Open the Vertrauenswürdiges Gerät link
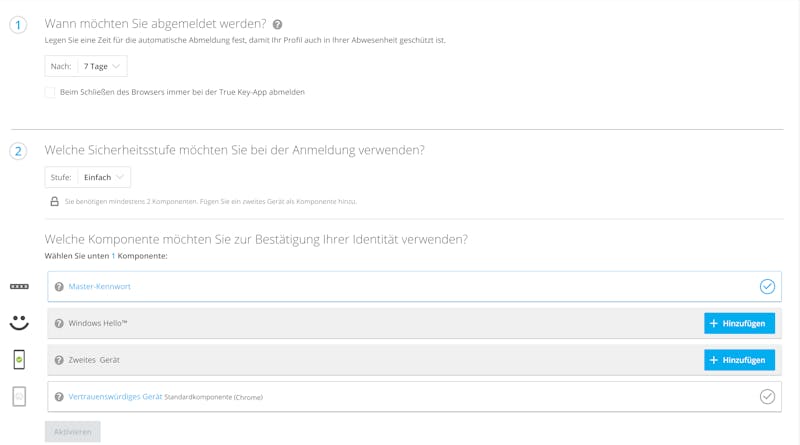The width and height of the screenshot is (800, 445). (115, 397)
